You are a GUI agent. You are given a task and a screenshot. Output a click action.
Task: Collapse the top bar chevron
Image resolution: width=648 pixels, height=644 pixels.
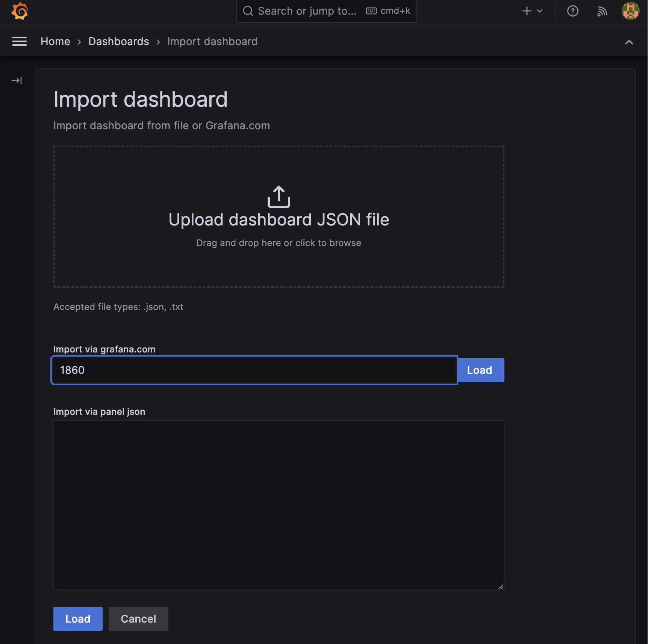click(629, 42)
